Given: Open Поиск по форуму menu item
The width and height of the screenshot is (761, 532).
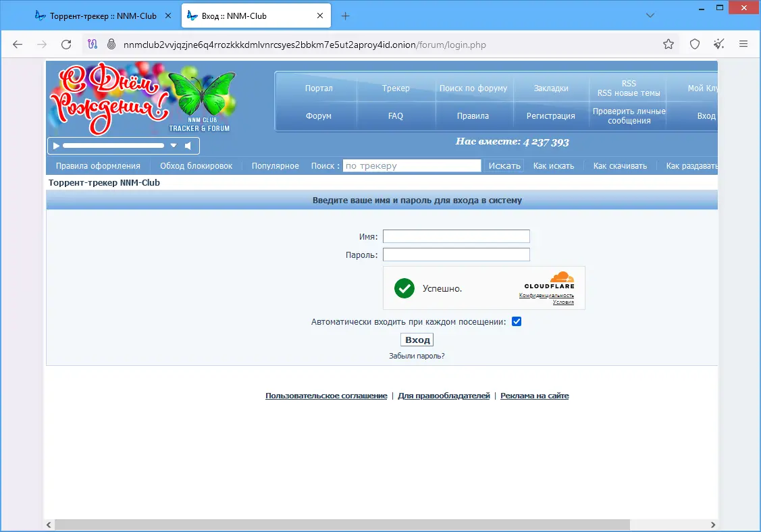Looking at the screenshot, I should pyautogui.click(x=473, y=88).
